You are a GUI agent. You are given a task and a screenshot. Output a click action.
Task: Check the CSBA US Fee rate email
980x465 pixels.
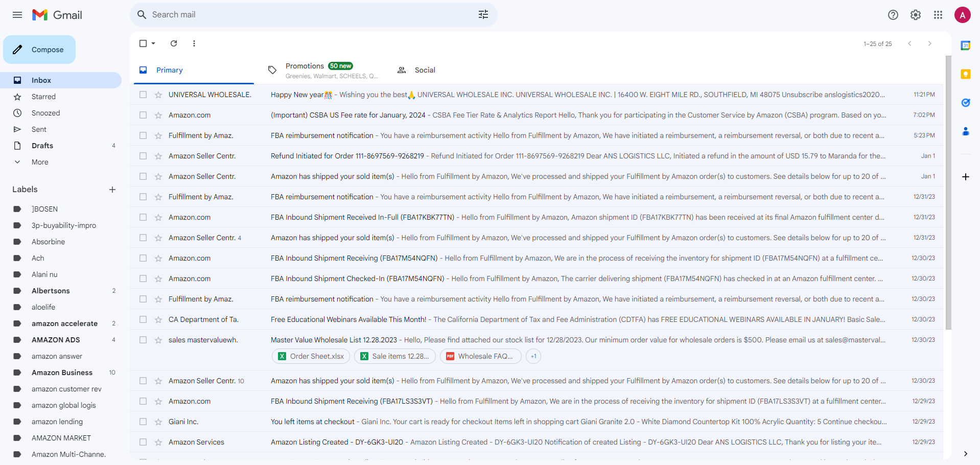pyautogui.click(x=143, y=115)
